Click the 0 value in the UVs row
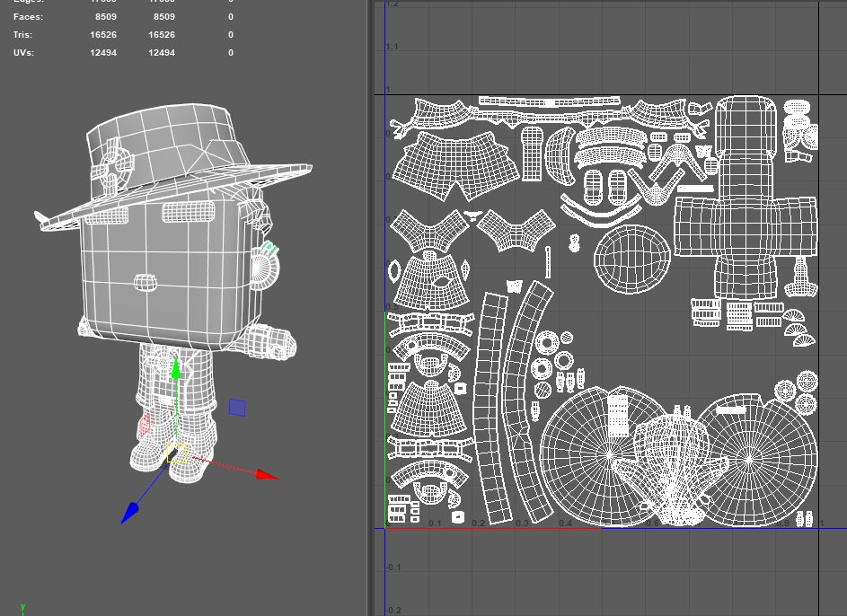 tap(231, 52)
